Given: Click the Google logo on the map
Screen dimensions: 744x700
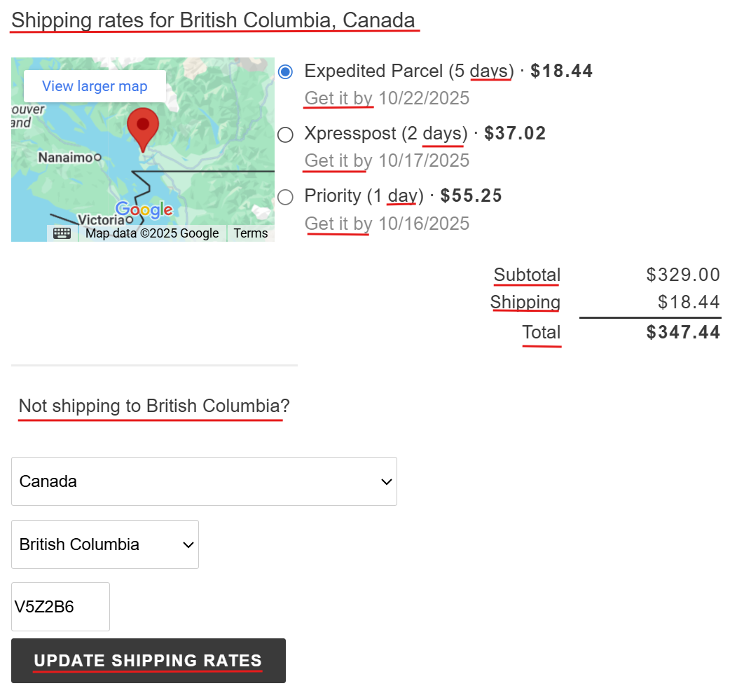Looking at the screenshot, I should coord(144,210).
